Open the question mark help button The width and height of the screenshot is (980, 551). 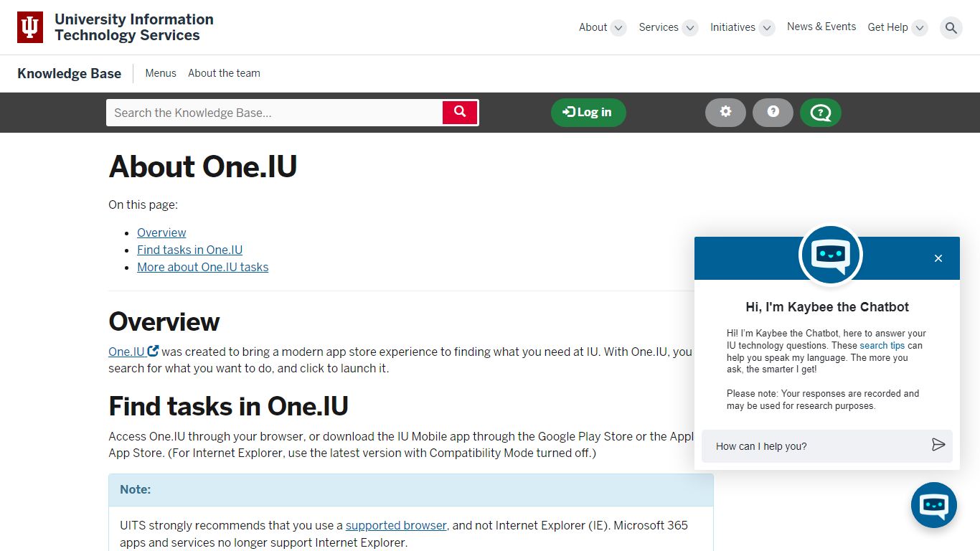(773, 113)
